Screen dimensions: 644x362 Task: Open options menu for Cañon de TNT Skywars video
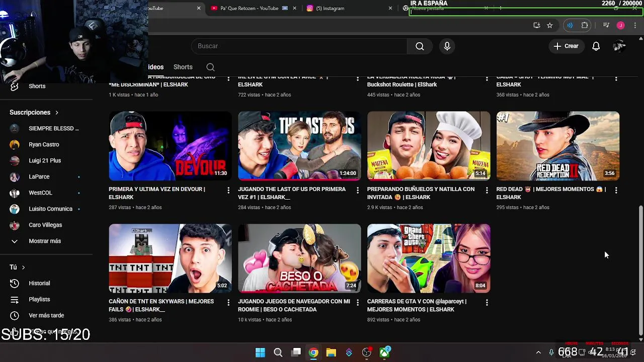[228, 302]
